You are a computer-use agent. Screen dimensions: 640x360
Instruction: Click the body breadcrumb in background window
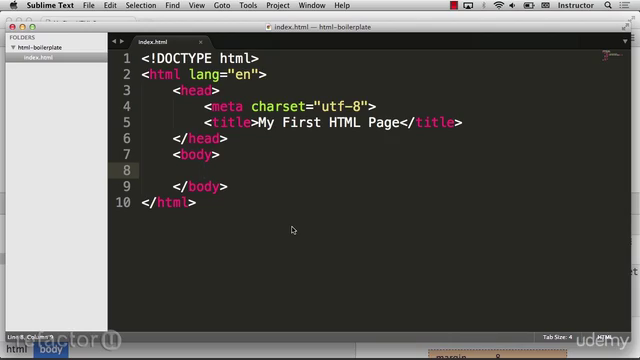pos(51,350)
